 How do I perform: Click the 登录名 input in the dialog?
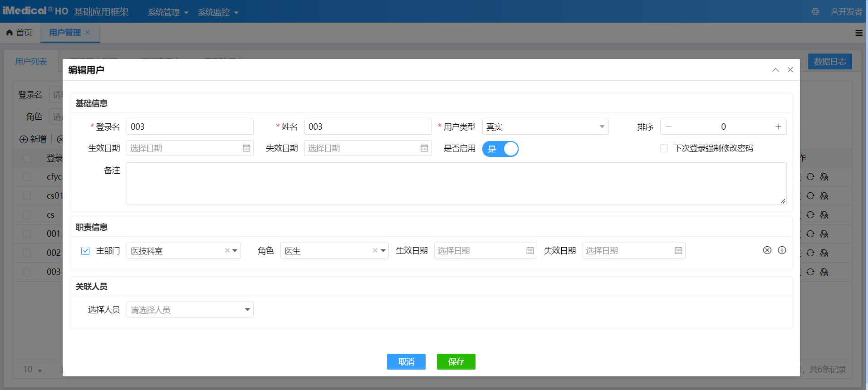click(190, 127)
